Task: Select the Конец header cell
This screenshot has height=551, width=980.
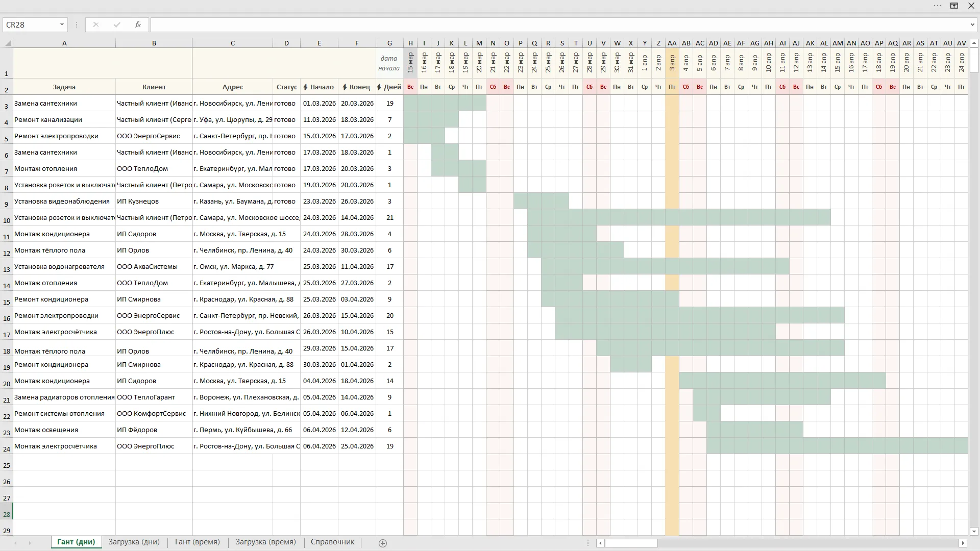Action: click(357, 87)
